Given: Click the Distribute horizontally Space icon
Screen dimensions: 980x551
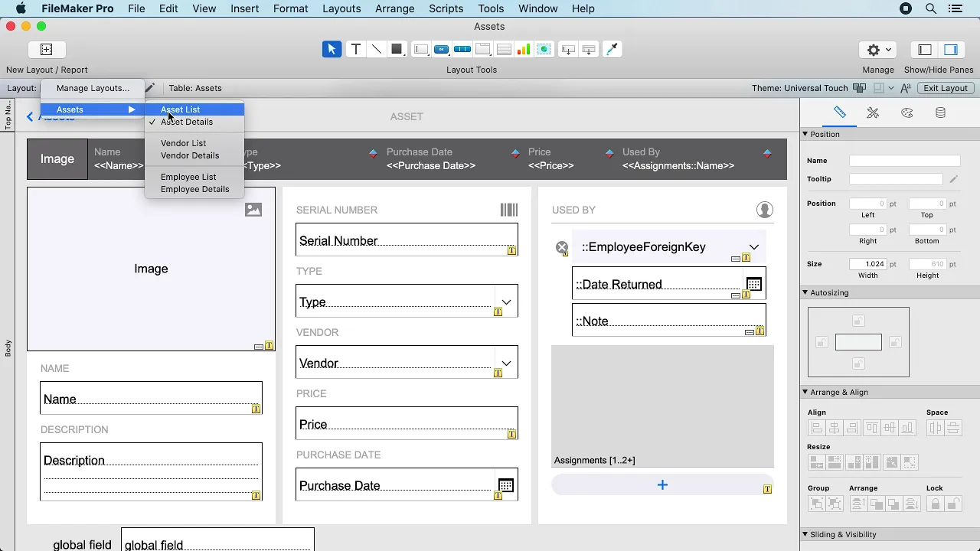Looking at the screenshot, I should (936, 429).
